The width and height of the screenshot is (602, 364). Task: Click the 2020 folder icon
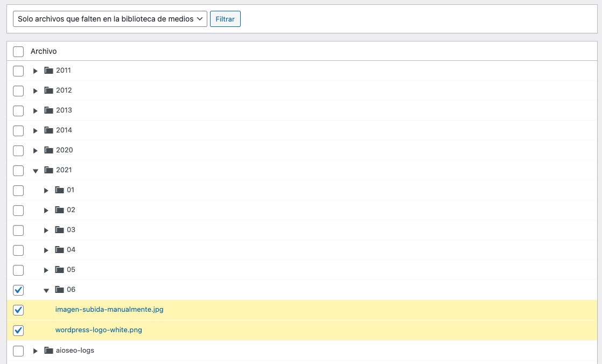49,150
